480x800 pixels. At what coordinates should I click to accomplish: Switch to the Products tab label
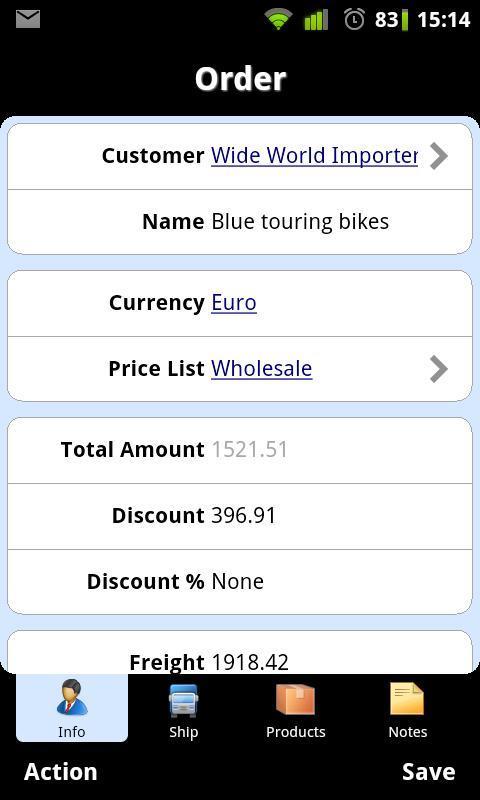tap(295, 732)
